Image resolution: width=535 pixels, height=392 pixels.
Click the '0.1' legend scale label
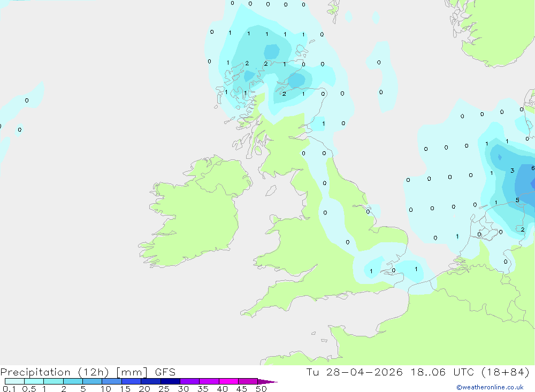(9, 389)
